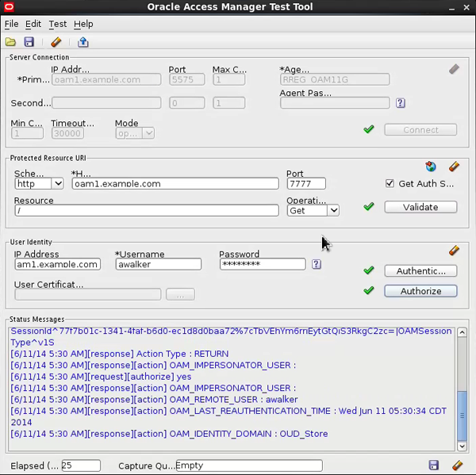Click the User Identity IP Address field
The width and height of the screenshot is (476, 475).
tap(57, 264)
